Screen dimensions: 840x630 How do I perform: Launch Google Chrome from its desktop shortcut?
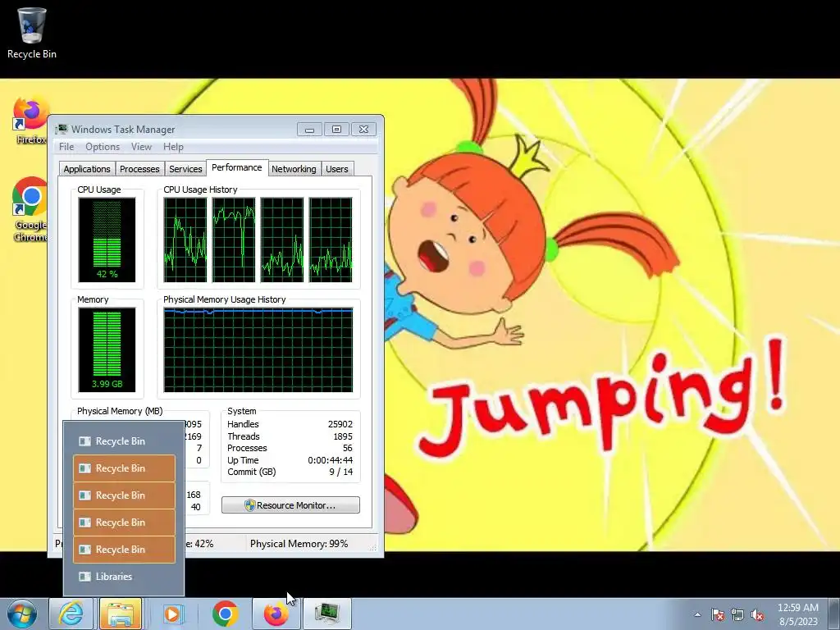coord(30,209)
